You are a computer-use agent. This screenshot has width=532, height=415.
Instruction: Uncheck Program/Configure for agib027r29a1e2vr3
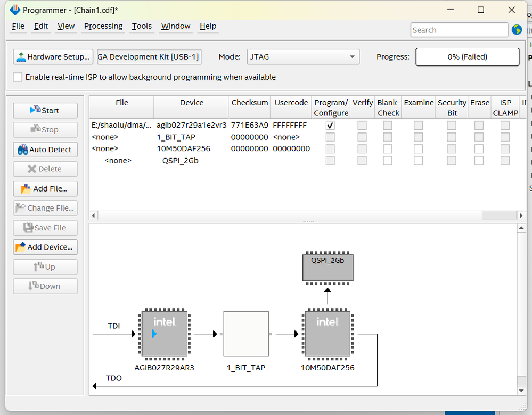[330, 126]
